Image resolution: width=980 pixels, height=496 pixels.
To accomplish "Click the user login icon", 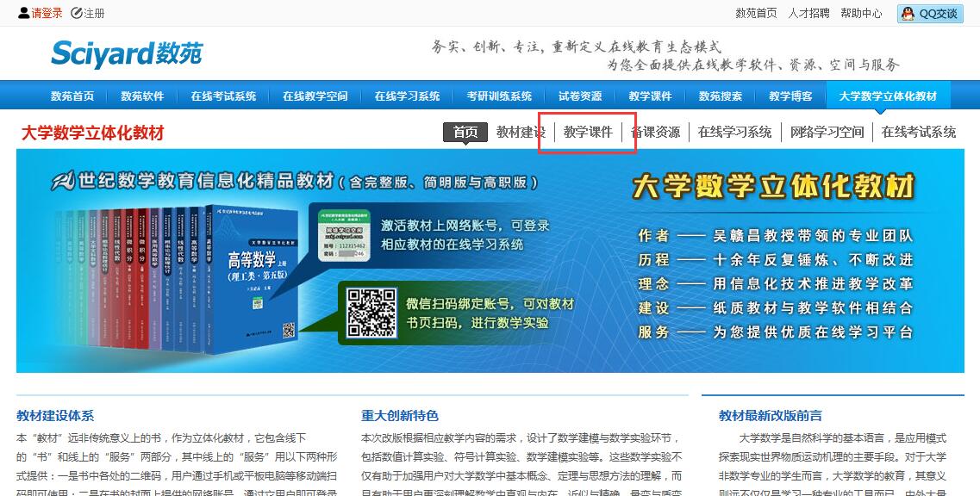I will pos(24,13).
